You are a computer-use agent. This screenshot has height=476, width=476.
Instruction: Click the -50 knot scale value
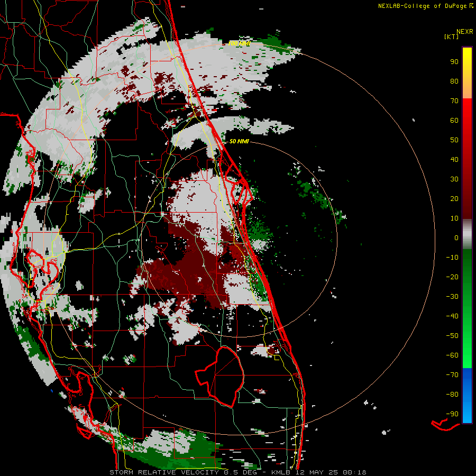pyautogui.click(x=452, y=336)
